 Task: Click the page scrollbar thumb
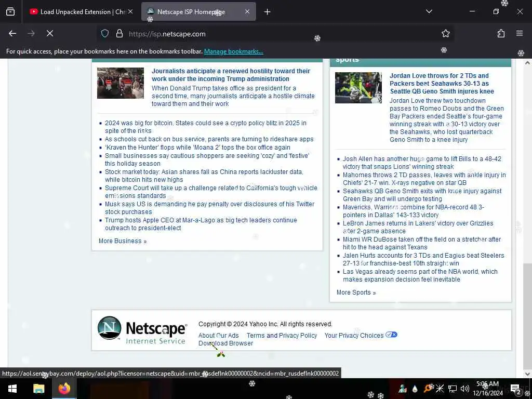(527, 315)
